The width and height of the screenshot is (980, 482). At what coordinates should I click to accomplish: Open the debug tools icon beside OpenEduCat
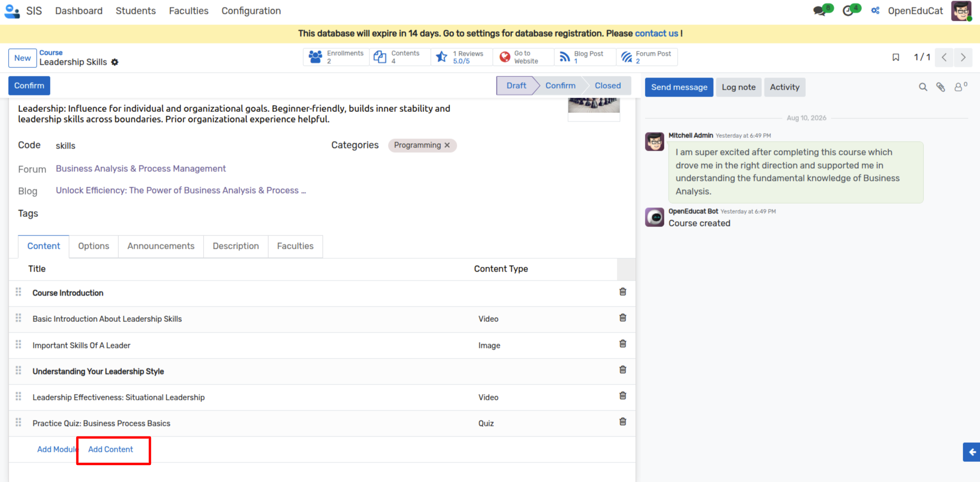875,11
